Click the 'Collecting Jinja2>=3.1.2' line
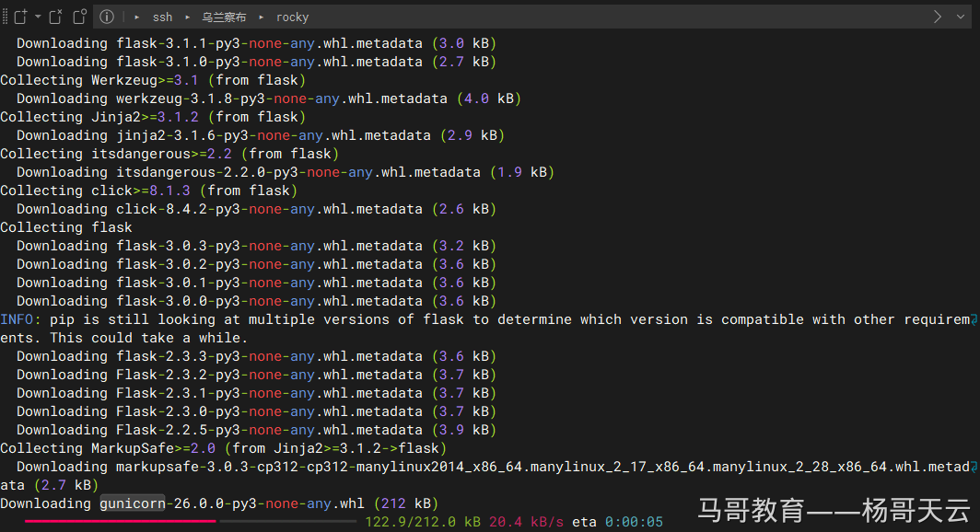 pos(153,117)
